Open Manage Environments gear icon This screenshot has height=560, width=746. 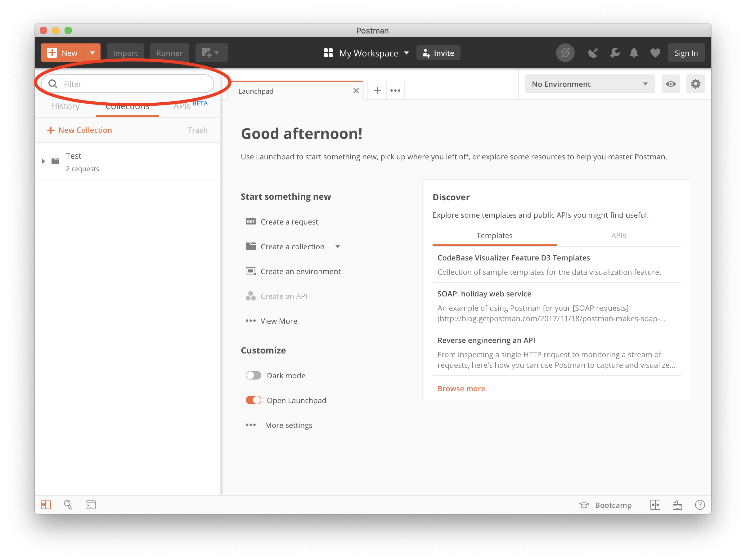[695, 84]
